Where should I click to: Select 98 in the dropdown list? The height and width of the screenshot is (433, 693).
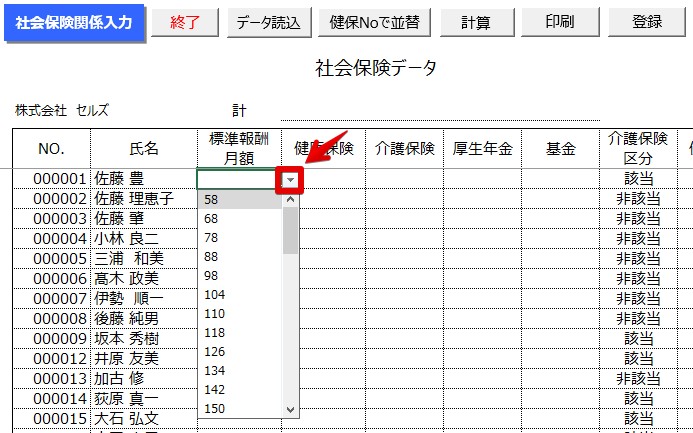coord(240,275)
